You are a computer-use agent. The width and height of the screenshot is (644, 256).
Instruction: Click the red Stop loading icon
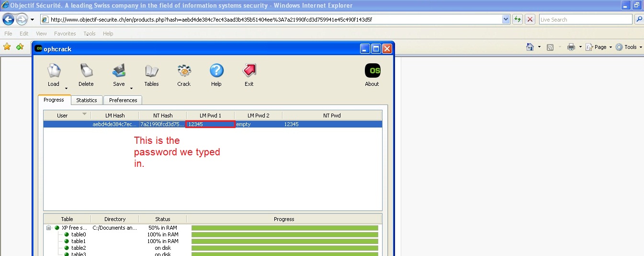[x=530, y=19]
